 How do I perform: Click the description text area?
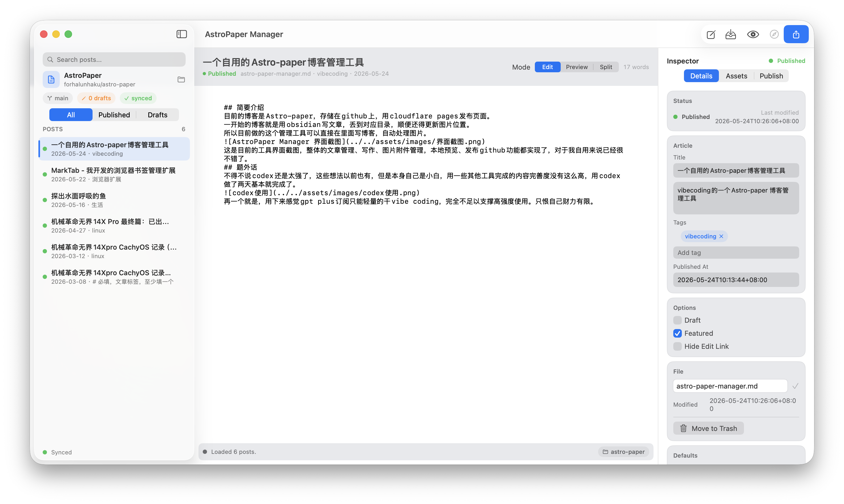[x=736, y=198]
